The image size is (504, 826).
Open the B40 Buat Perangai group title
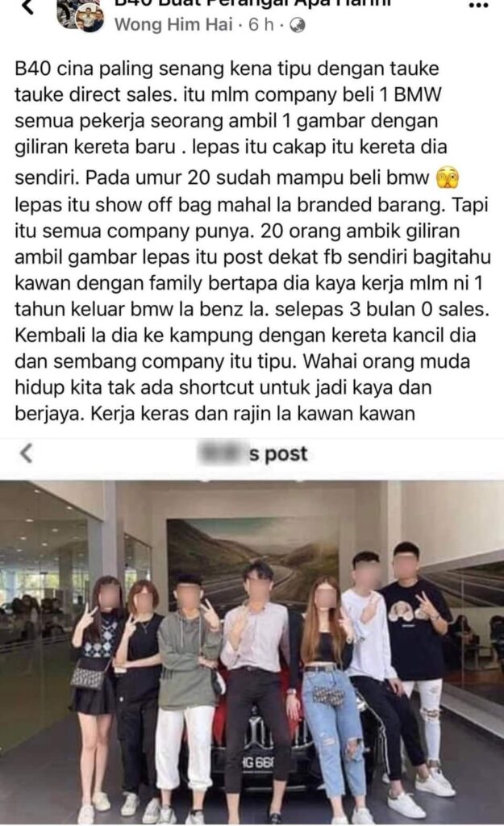[253, 4]
